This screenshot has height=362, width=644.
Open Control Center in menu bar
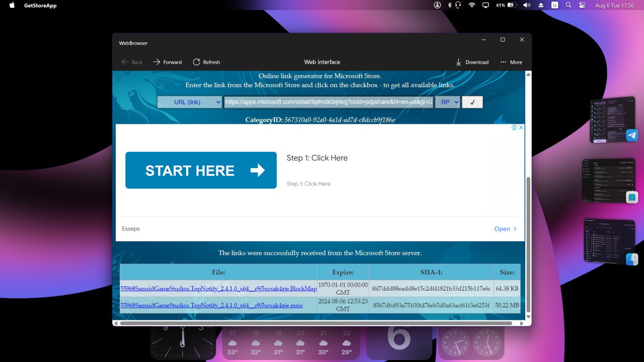coord(583,5)
